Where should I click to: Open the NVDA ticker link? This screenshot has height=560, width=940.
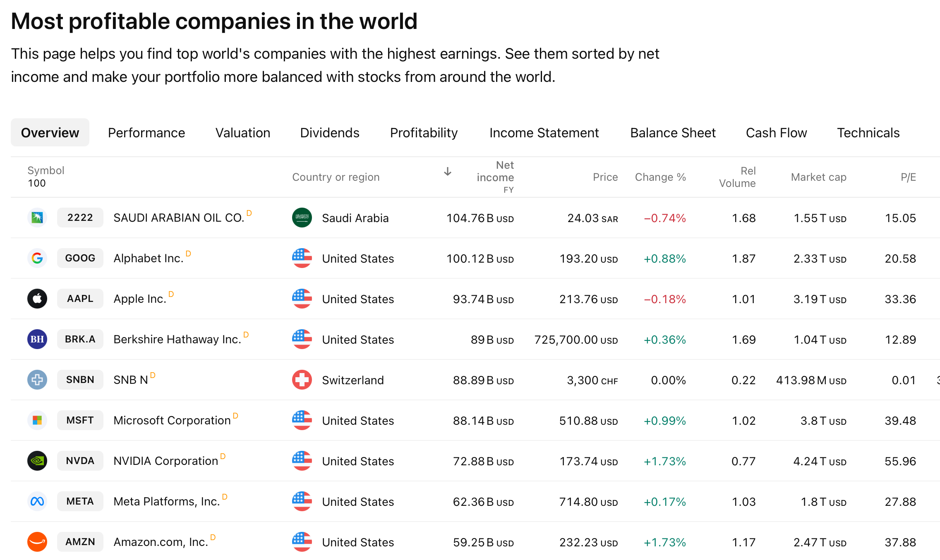(80, 461)
